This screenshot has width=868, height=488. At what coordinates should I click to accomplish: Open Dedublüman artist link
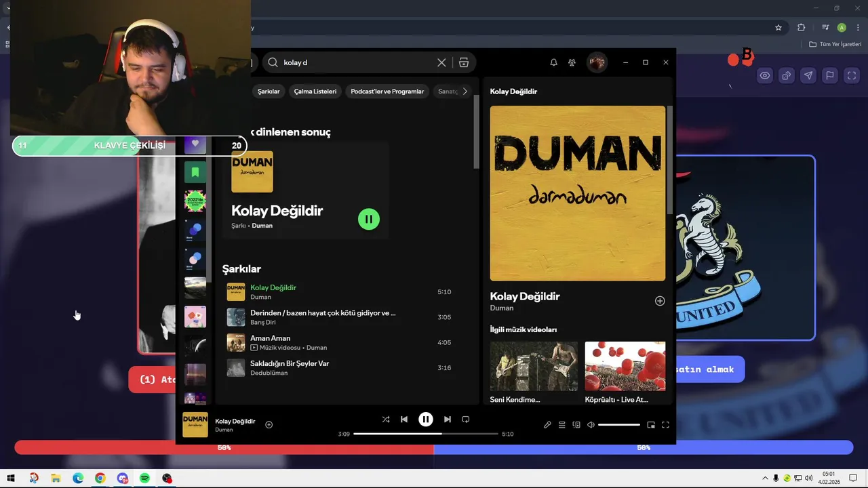pos(269,373)
